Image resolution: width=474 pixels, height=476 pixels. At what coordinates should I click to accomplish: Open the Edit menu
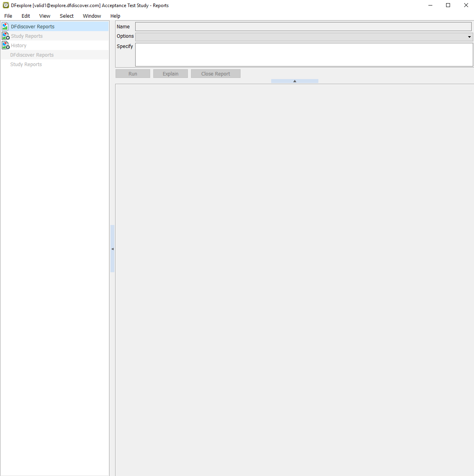[x=26, y=16]
